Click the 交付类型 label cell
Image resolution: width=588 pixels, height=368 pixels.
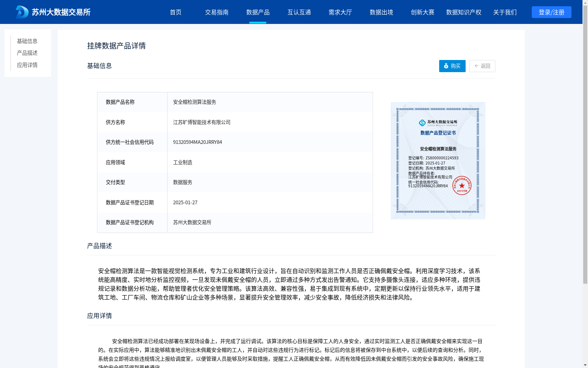[132, 183]
